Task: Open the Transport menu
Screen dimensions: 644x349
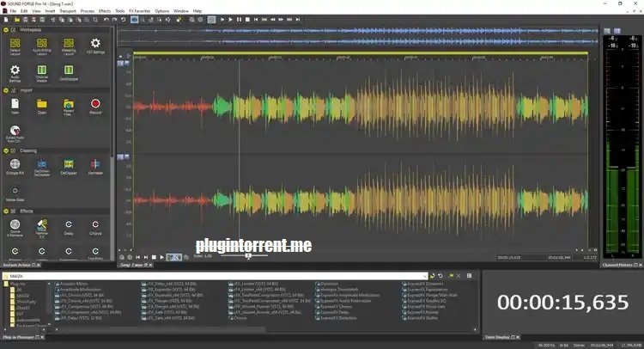Action: (x=68, y=11)
